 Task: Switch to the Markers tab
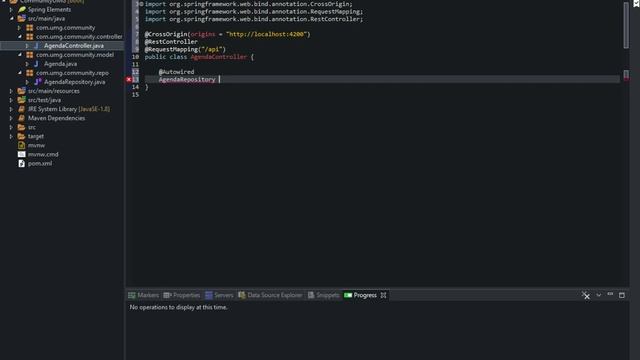click(x=143, y=295)
